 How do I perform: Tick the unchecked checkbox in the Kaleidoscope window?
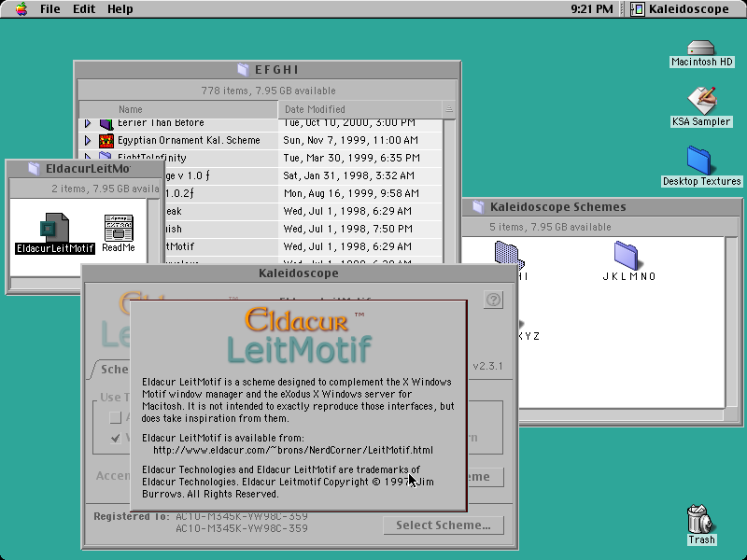[x=115, y=417]
